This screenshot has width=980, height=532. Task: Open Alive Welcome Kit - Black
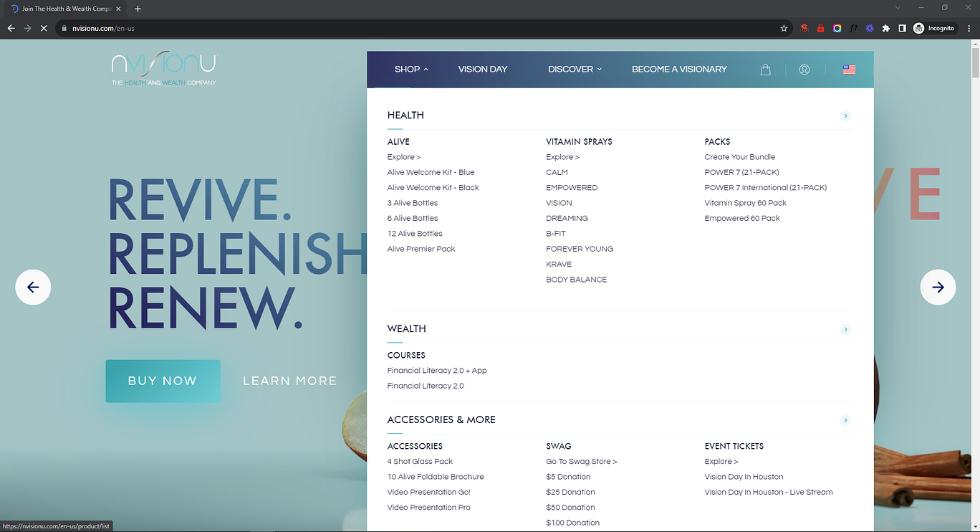pos(433,188)
